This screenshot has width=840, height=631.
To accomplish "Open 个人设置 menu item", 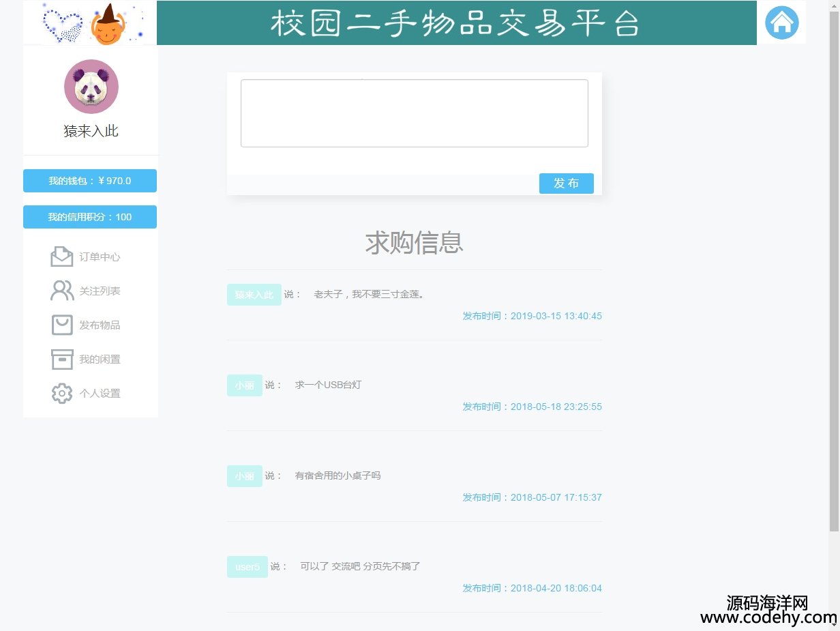I will pos(100,394).
